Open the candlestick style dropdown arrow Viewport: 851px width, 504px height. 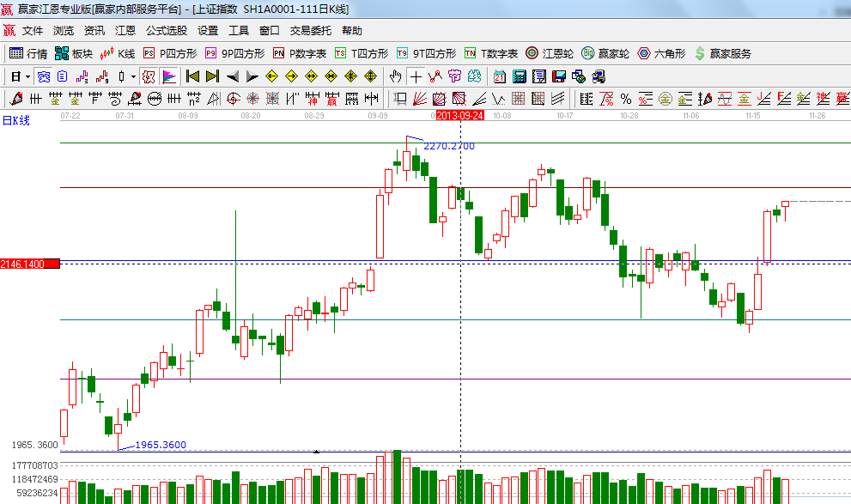(x=132, y=76)
